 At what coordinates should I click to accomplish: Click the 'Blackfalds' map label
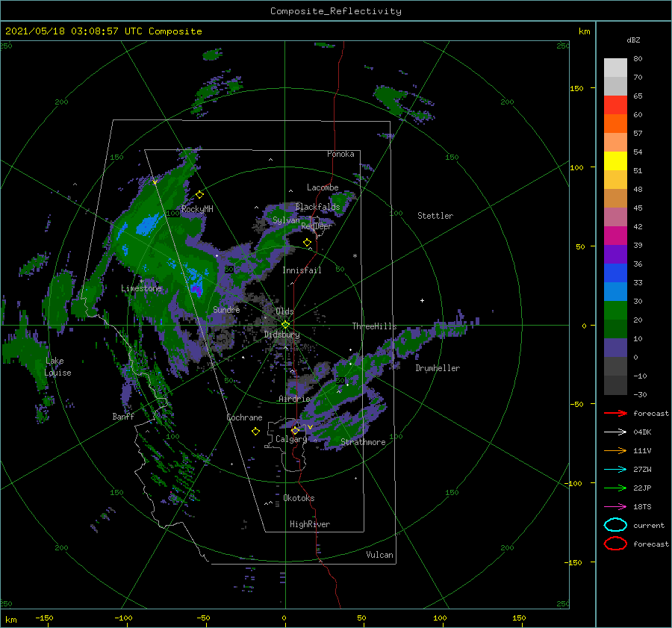(x=317, y=207)
